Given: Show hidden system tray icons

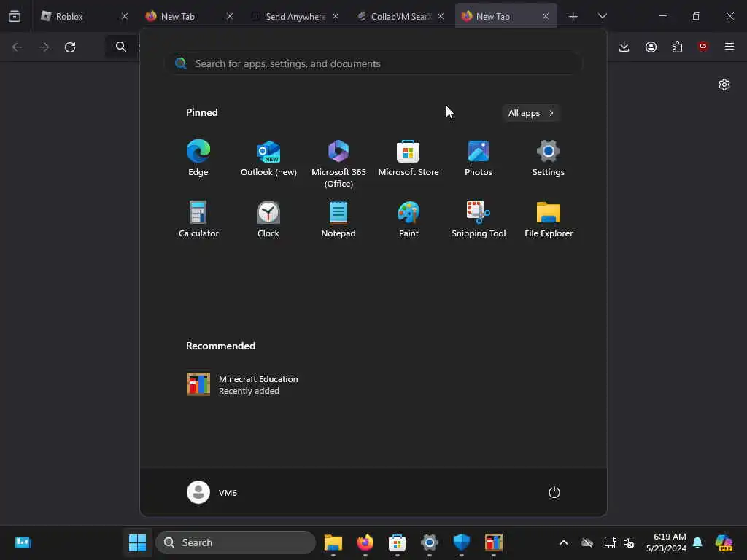Looking at the screenshot, I should click(x=564, y=542).
